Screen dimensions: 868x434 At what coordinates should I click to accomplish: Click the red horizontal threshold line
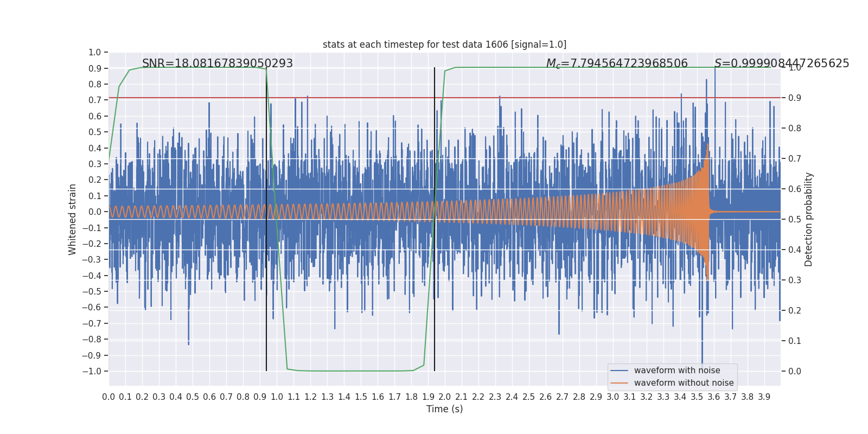tap(542, 98)
